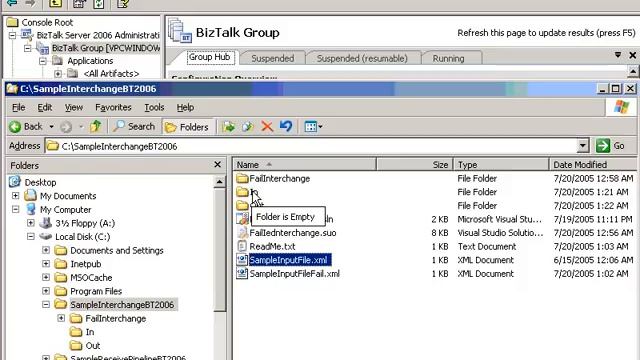Select the ReadMe.txt file
Viewport: 640px width, 360px height.
tap(266, 247)
